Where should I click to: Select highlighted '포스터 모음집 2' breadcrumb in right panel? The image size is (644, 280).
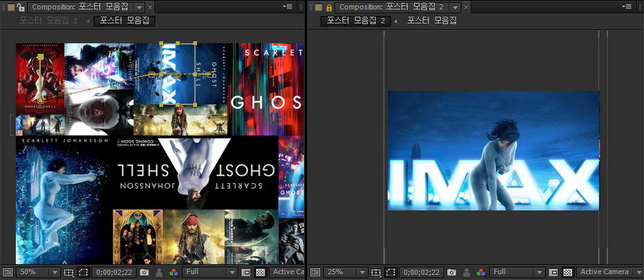point(356,21)
